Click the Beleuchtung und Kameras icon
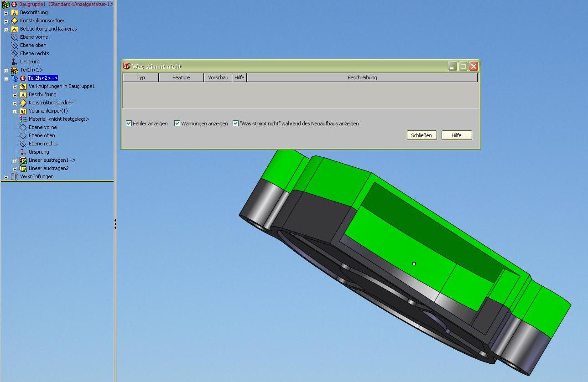The height and width of the screenshot is (382, 588). (14, 29)
